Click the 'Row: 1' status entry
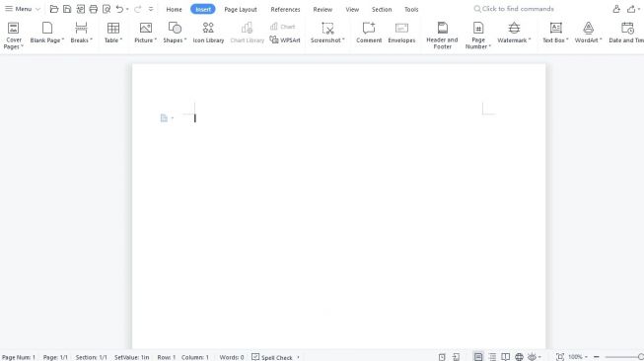Image resolution: width=644 pixels, height=361 pixels. pyautogui.click(x=167, y=357)
